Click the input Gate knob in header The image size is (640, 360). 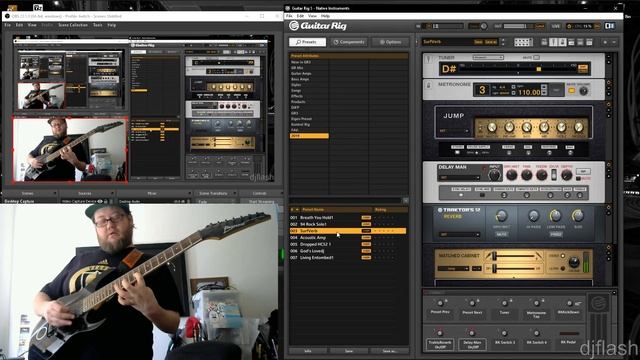(x=484, y=26)
